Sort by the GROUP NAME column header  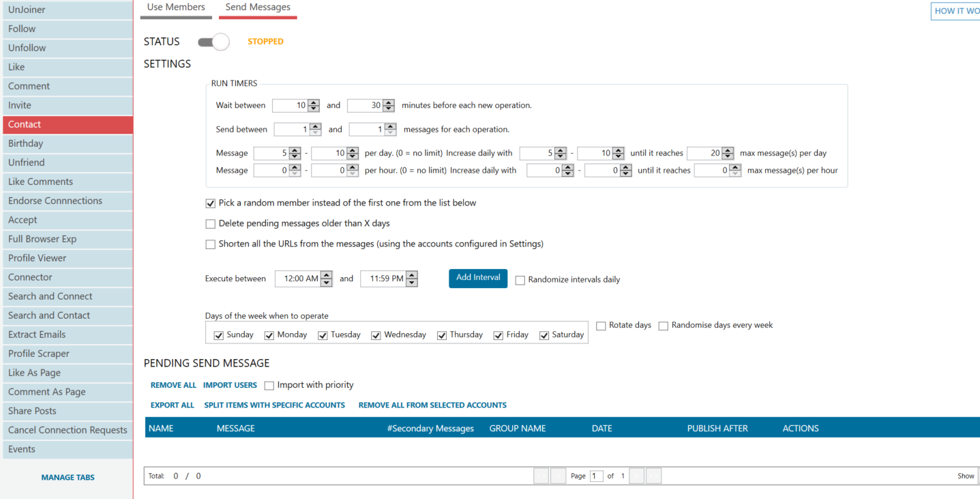[518, 429]
